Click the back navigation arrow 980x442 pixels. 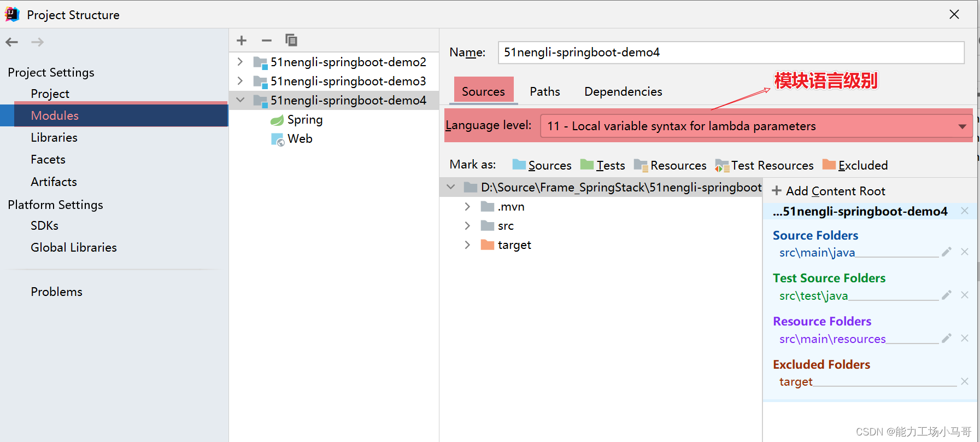[12, 42]
